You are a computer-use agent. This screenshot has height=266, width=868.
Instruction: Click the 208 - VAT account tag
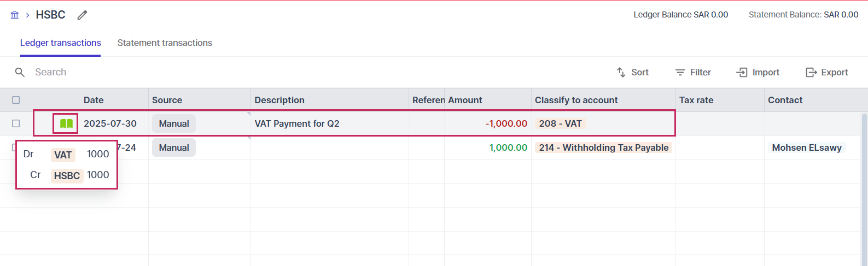560,123
